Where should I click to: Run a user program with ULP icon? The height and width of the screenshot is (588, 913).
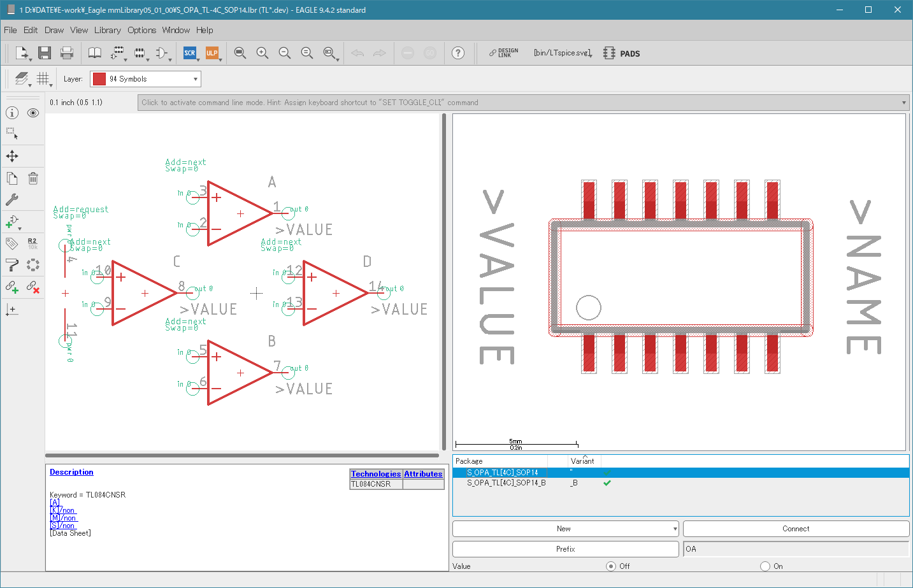click(212, 53)
